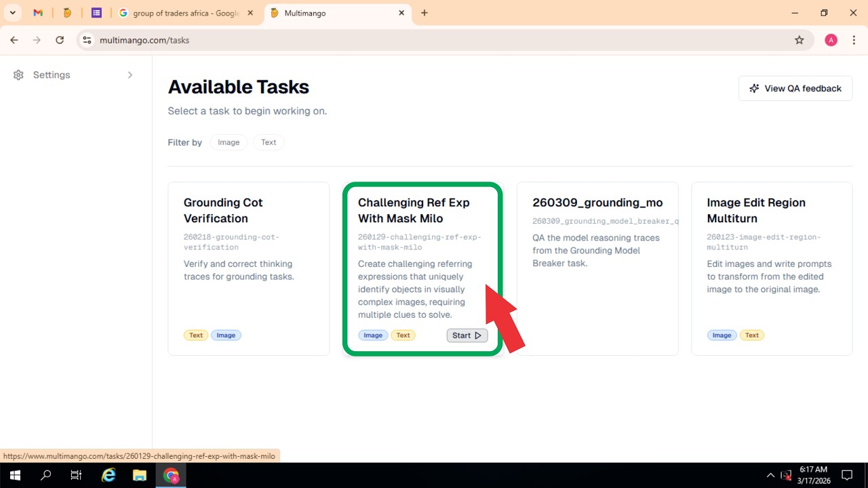Click slug '260309_grounding_model_breaker_q'
The image size is (868, 488).
tap(606, 221)
